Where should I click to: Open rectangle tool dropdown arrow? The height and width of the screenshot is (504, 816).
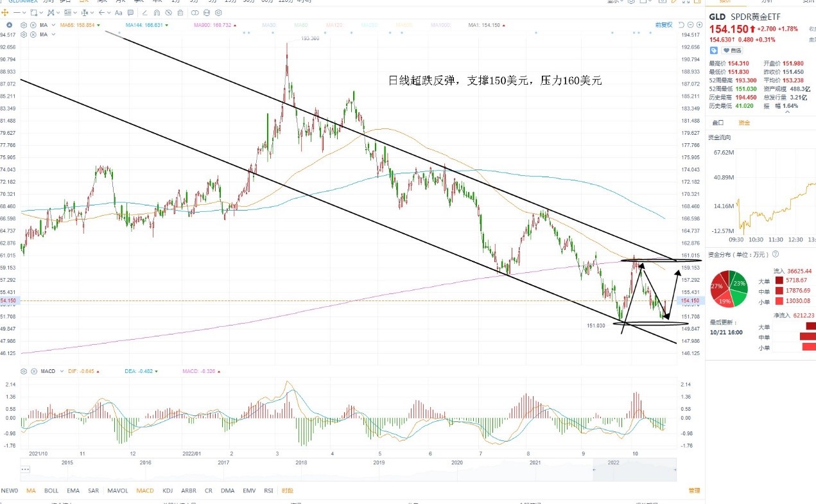[41, 13]
